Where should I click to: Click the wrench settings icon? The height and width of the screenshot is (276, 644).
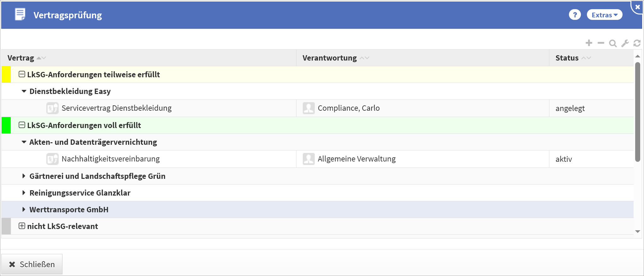coord(625,43)
